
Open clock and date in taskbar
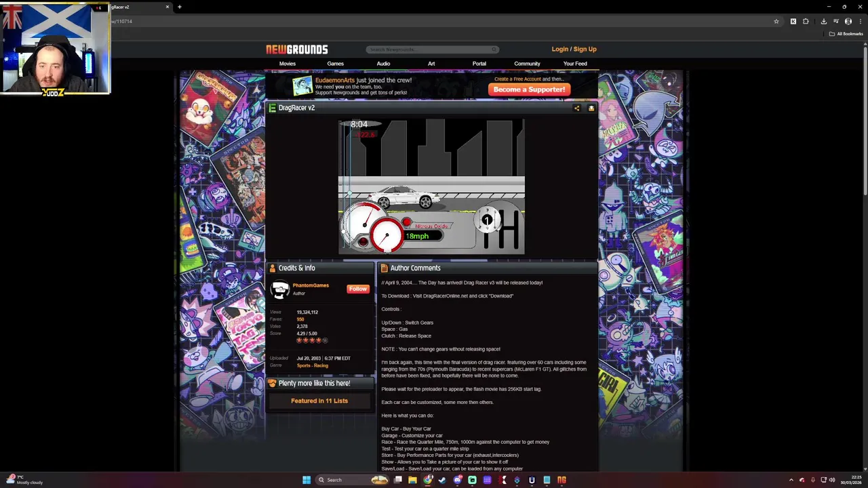click(851, 480)
